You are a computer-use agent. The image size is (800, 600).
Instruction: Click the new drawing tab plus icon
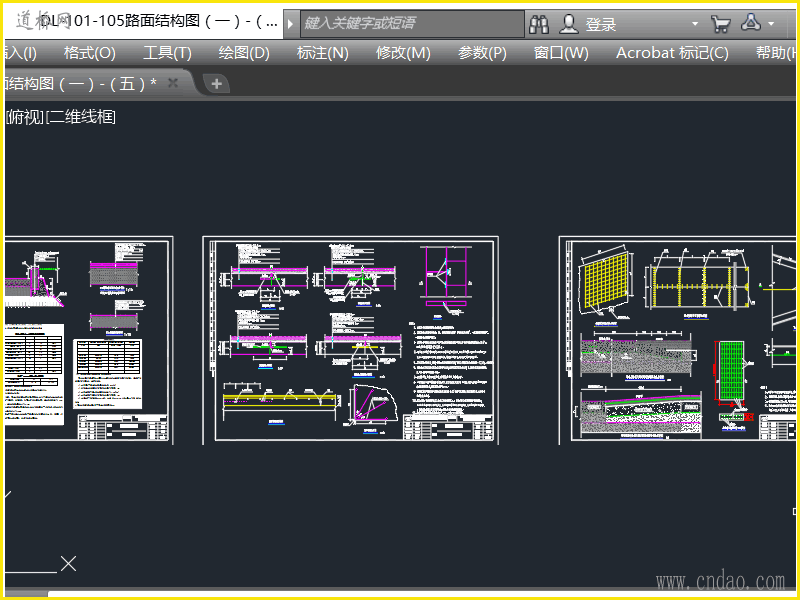point(216,83)
